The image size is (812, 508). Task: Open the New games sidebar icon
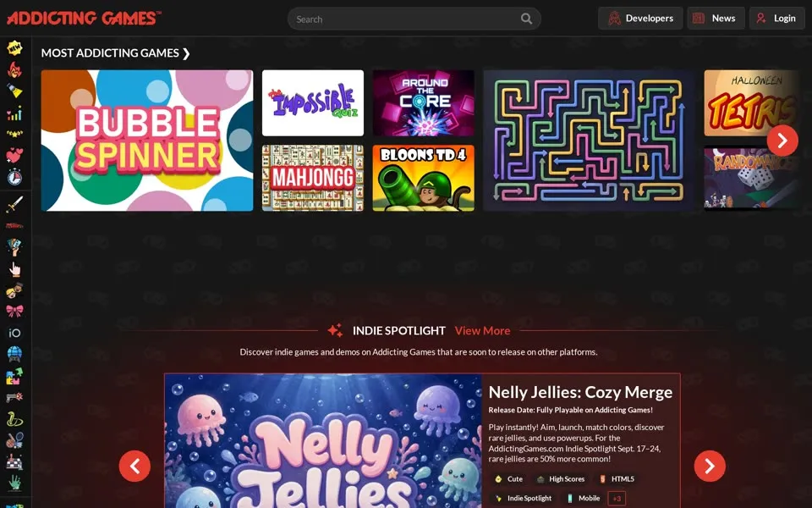(x=14, y=48)
